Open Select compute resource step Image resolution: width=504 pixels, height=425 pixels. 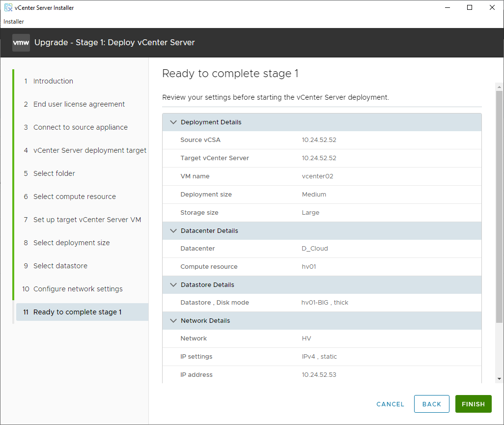74,197
